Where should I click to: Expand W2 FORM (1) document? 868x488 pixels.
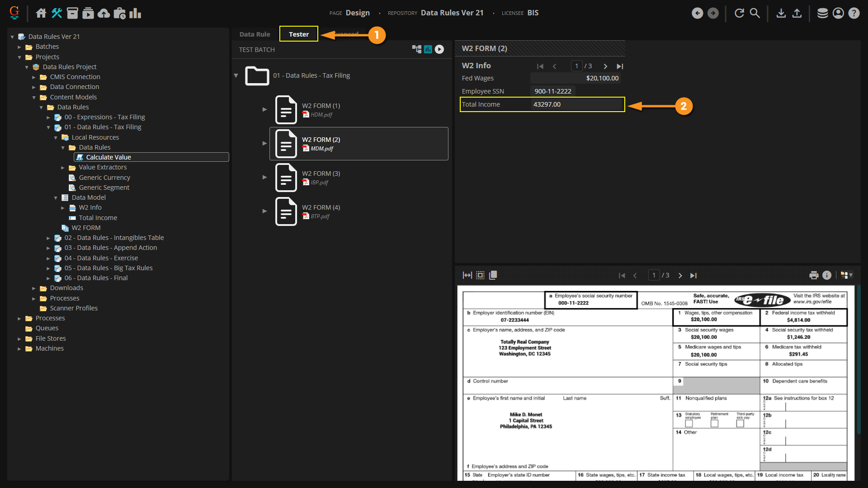point(264,109)
